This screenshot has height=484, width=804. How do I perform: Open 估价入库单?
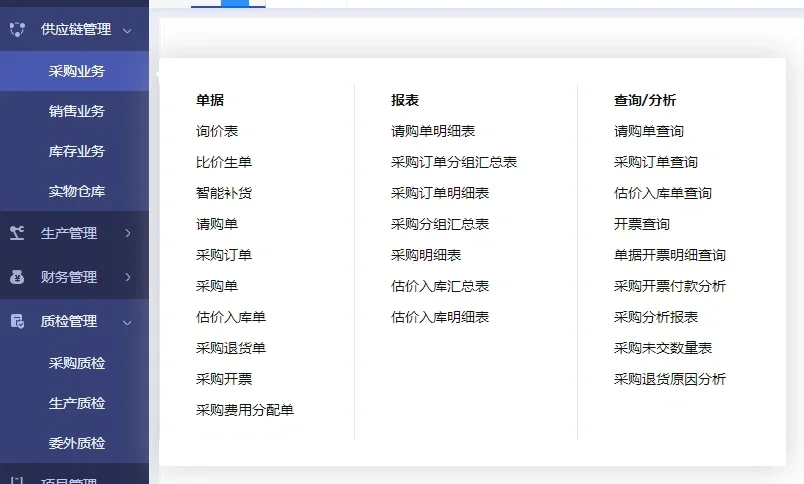(231, 317)
